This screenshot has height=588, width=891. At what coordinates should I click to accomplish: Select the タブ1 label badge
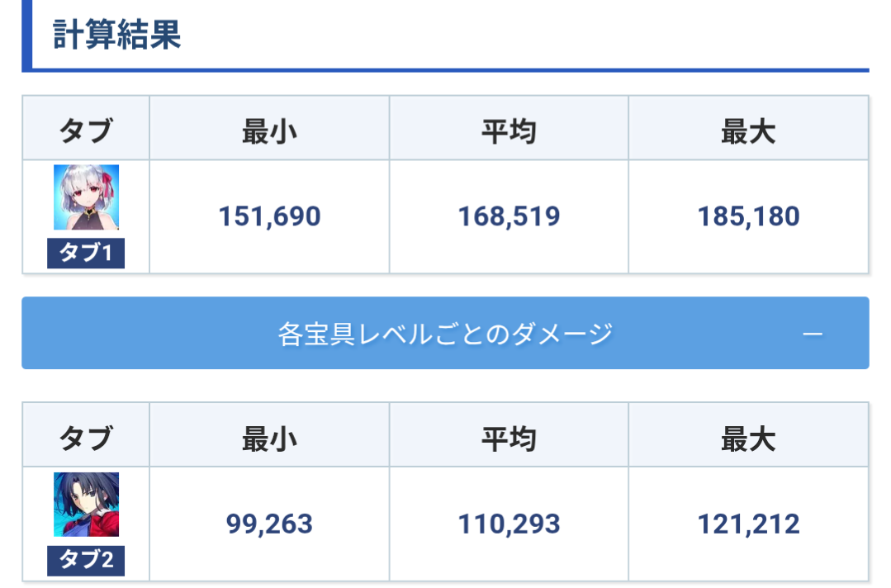point(86,253)
